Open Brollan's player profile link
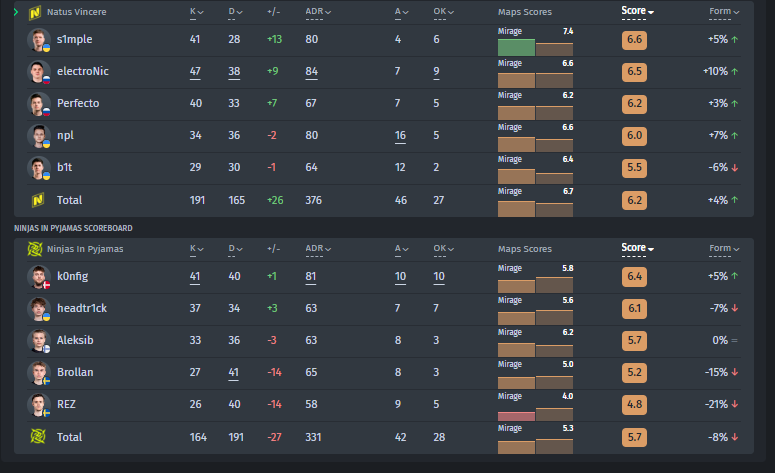Viewport: 775px width, 473px height. (75, 373)
